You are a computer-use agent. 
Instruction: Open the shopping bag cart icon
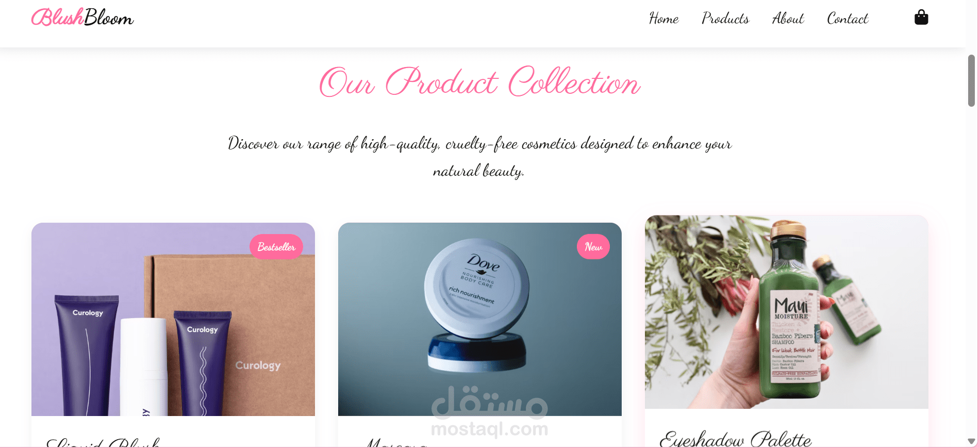[x=921, y=18]
